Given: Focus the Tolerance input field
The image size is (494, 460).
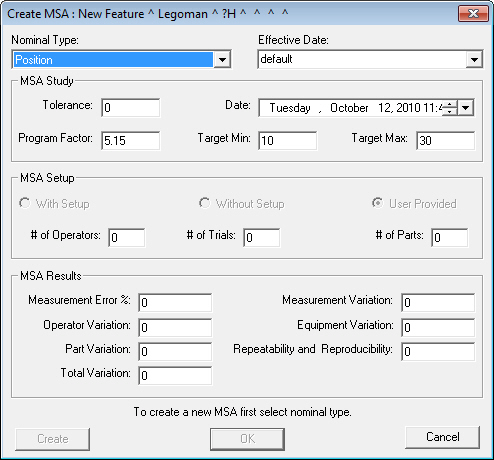Looking at the screenshot, I should [131, 108].
